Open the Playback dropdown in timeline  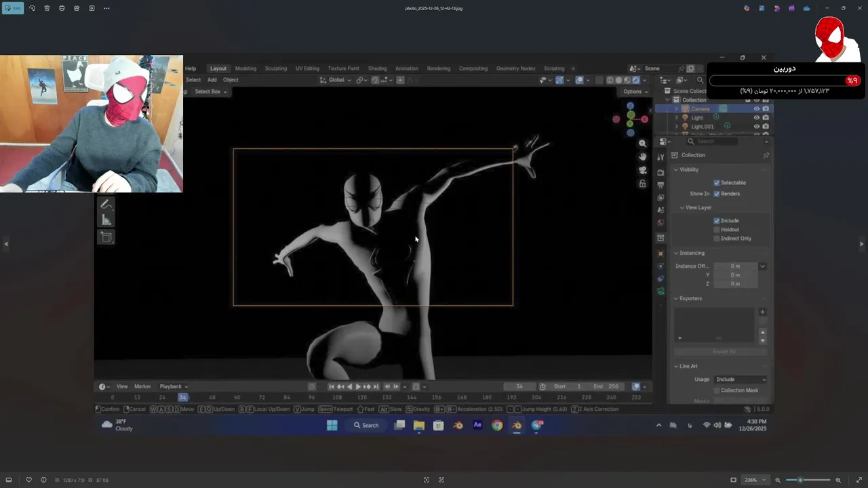pos(173,386)
